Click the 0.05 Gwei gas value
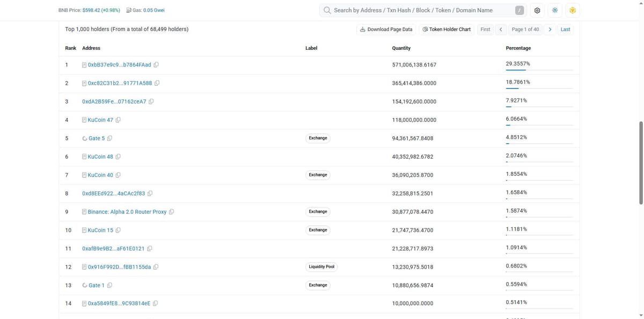The image size is (644, 319). 154,10
